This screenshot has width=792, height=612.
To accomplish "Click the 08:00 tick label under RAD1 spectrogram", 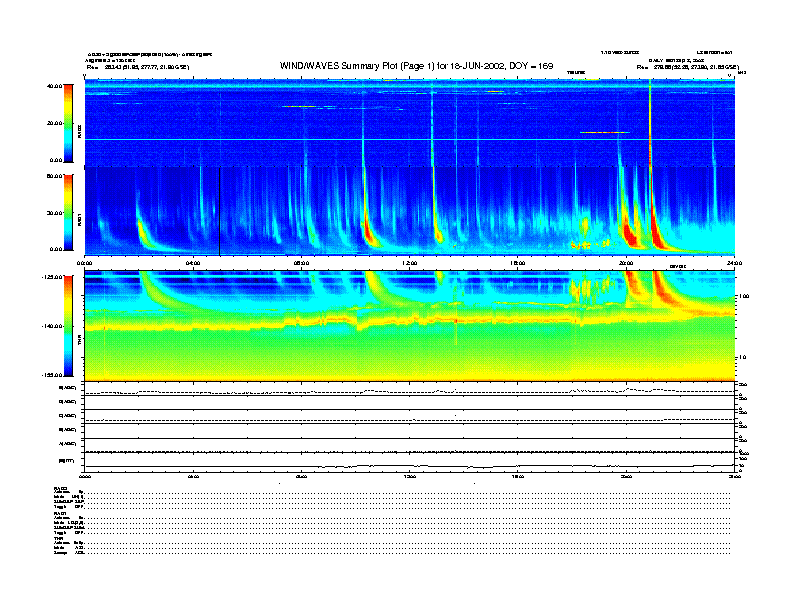I will 301,263.
